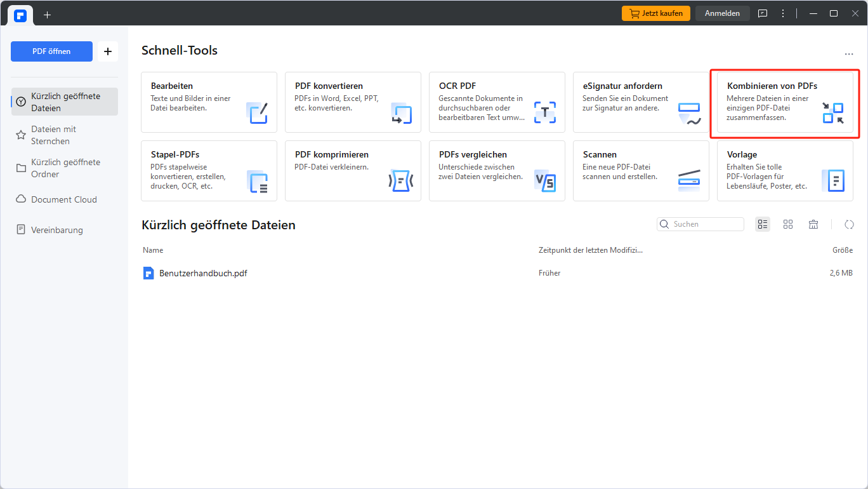868x489 pixels.
Task: Click the refresh icon in the recent files header
Action: pyautogui.click(x=850, y=224)
